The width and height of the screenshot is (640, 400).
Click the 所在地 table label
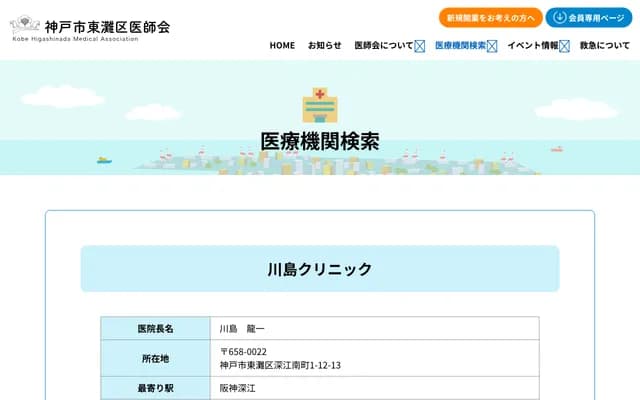156,358
